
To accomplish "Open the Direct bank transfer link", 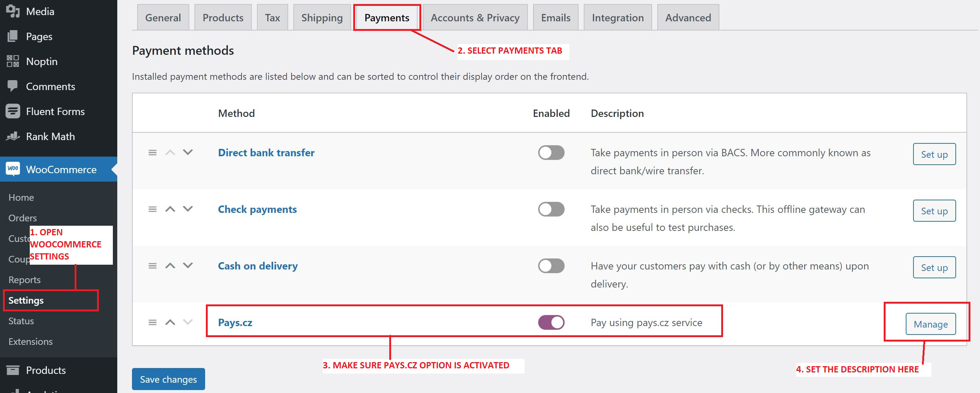I will click(266, 153).
